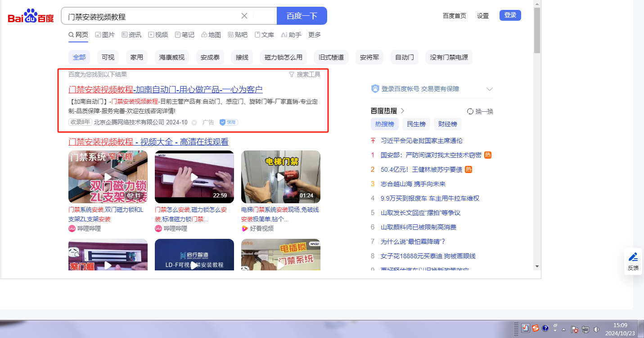Image resolution: width=644 pixels, height=338 pixels.
Task: Expand the 更多 menu
Action: (x=315, y=35)
